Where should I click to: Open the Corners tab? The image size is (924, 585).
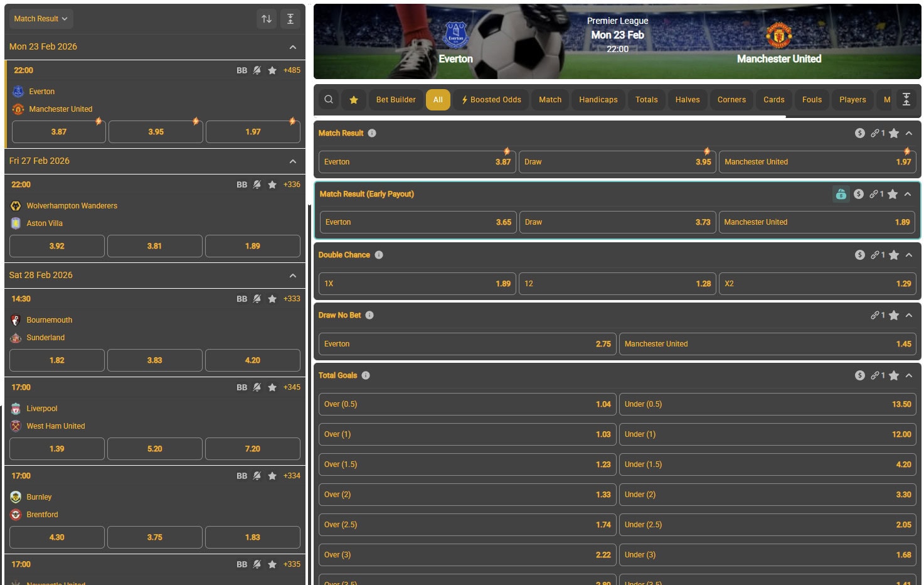[732, 99]
